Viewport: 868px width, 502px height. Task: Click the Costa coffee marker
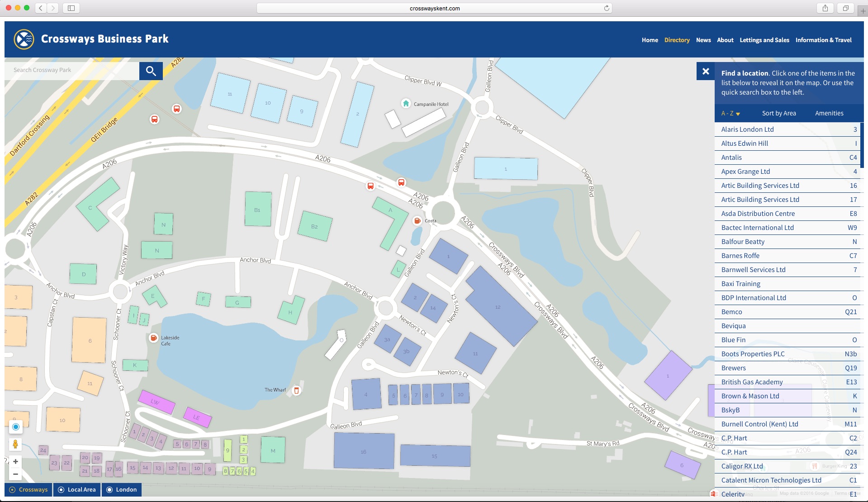[x=417, y=221]
